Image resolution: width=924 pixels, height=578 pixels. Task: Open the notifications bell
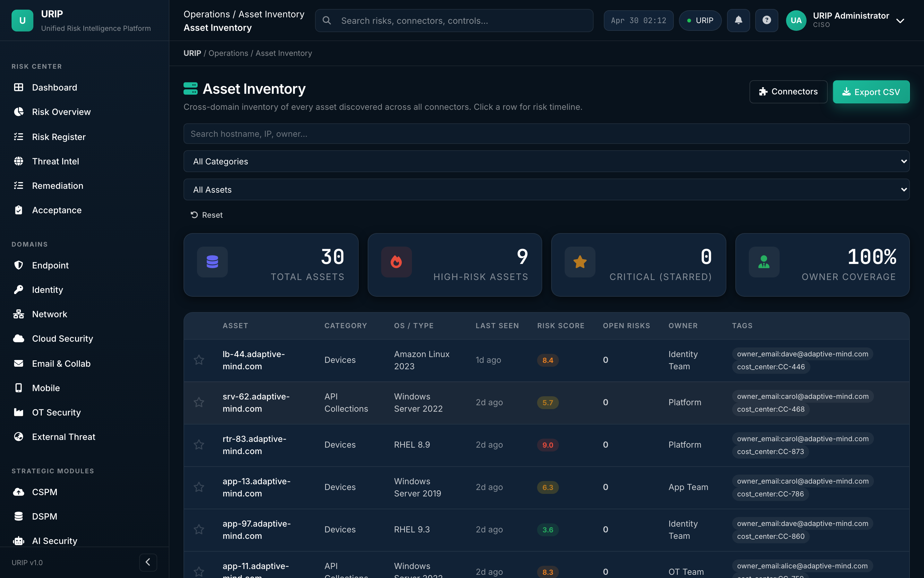738,20
